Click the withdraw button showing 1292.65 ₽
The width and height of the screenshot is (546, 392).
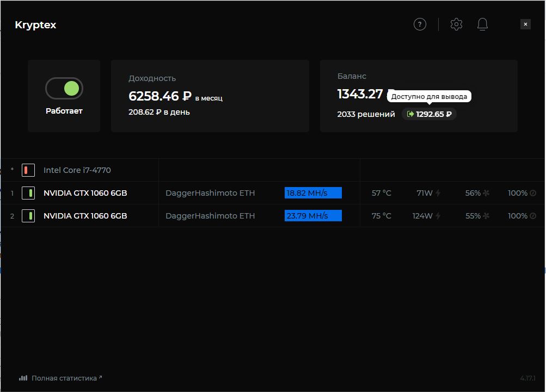point(429,114)
